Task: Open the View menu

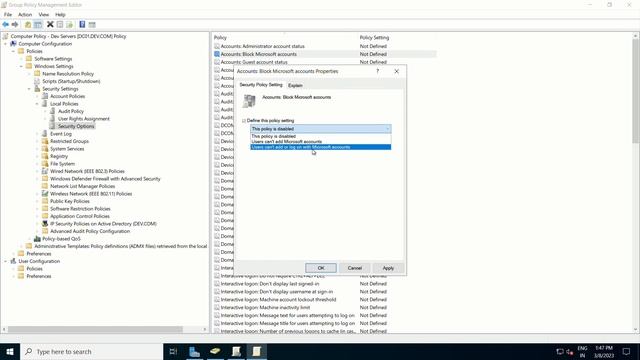Action: [43, 15]
